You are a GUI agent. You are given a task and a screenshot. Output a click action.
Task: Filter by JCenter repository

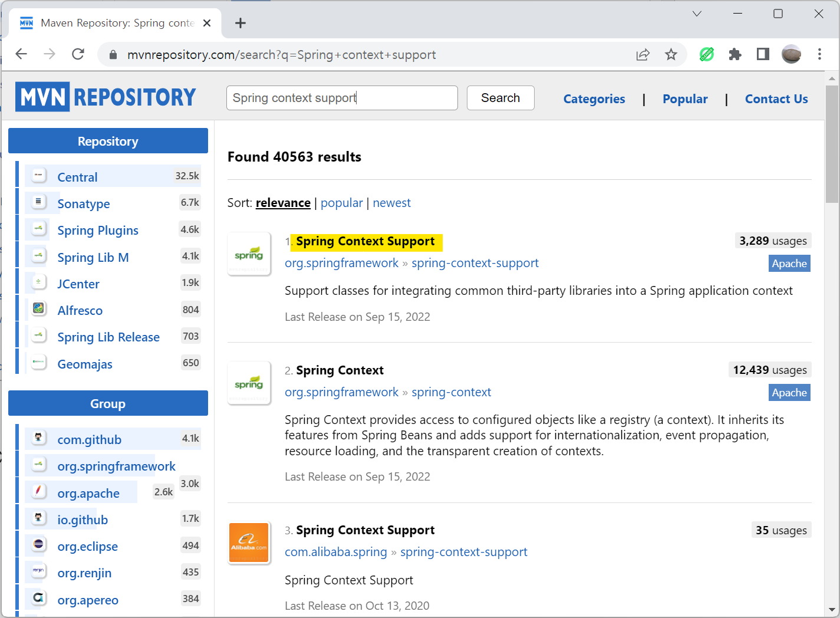tap(78, 284)
